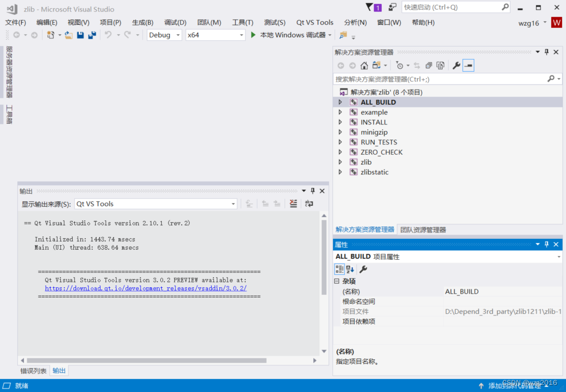Click the Property Pages wrench icon
566x392 pixels.
tap(363, 269)
